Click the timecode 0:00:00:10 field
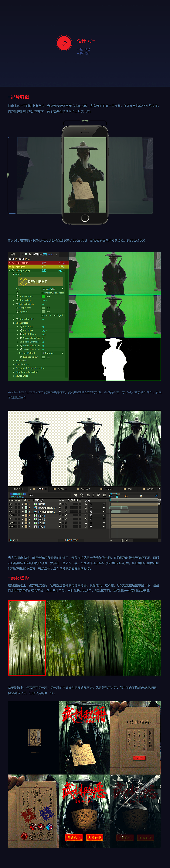 tap(18, 494)
